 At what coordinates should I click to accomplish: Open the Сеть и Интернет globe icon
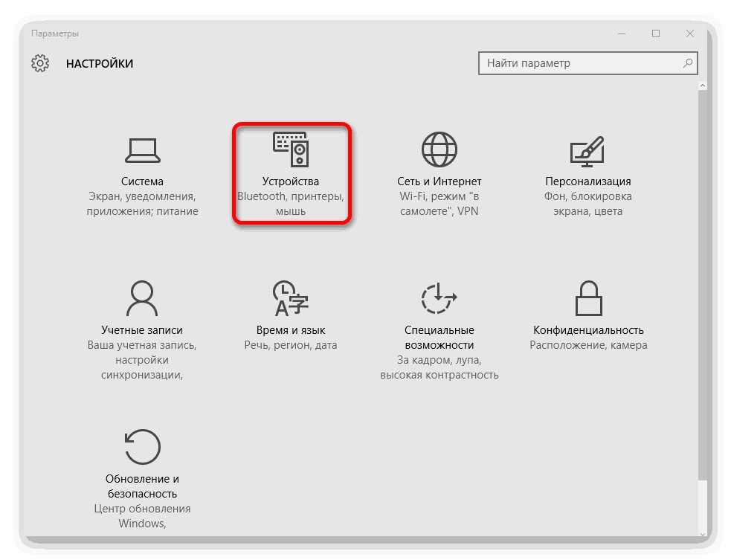[x=439, y=149]
